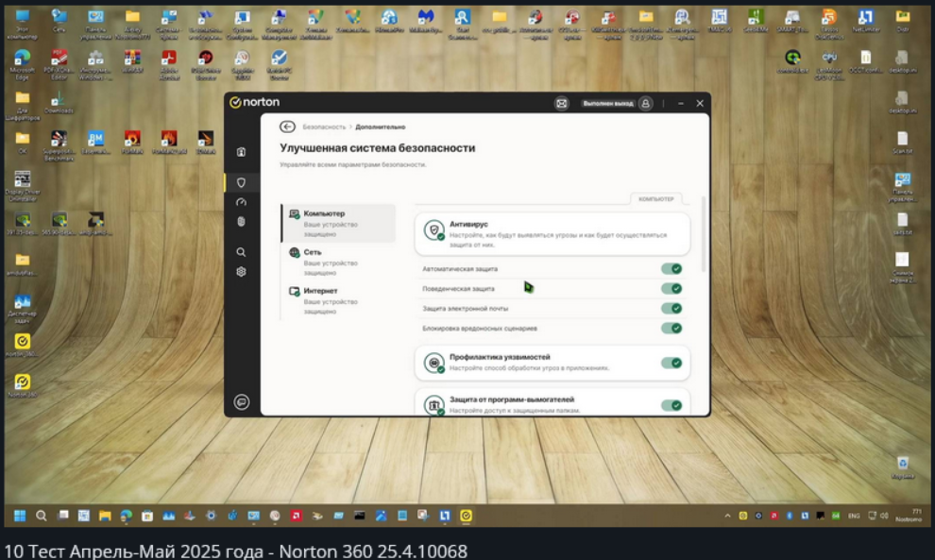
Task: Open the Антивирус settings card
Action: (552, 234)
